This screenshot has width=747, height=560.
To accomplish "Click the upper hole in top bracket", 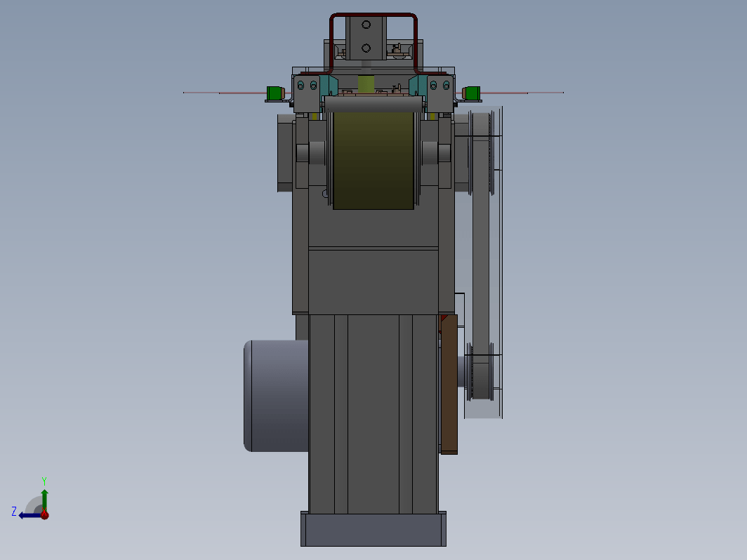I will pos(366,25).
